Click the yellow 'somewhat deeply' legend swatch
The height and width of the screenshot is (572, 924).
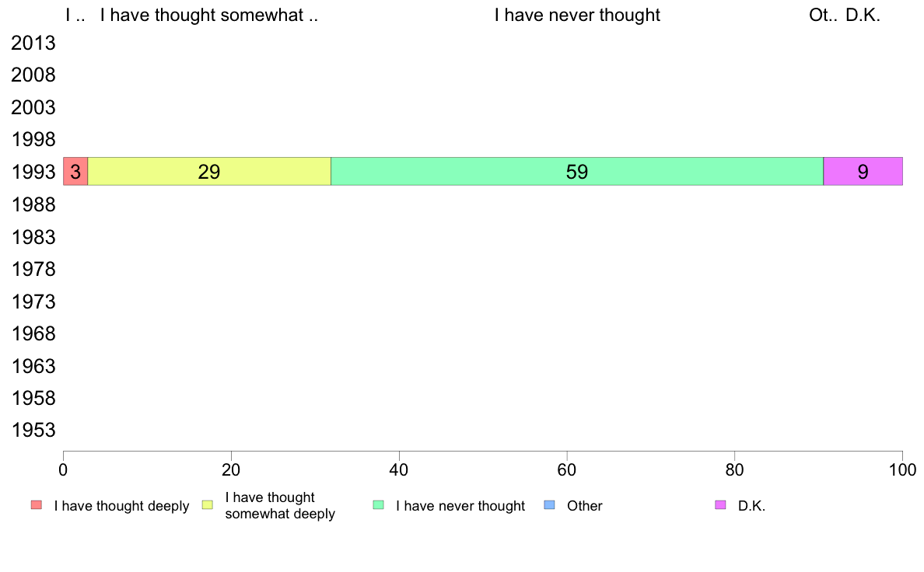[208, 505]
